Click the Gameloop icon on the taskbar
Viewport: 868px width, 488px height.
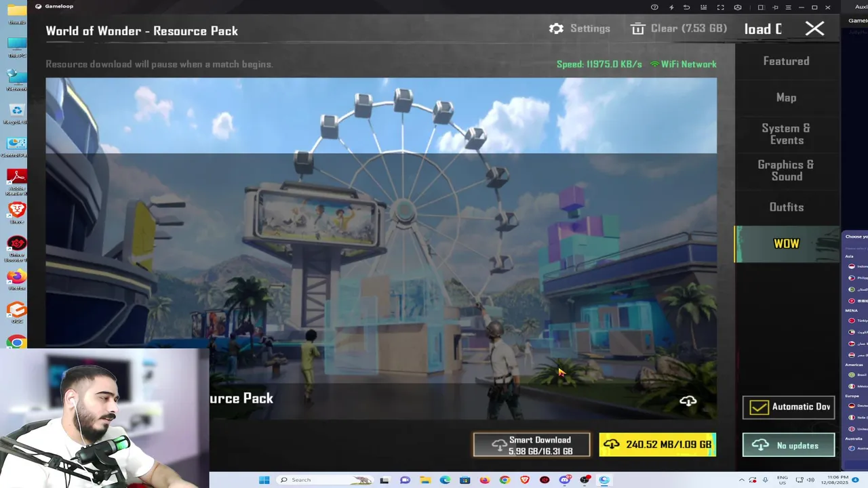click(x=604, y=480)
